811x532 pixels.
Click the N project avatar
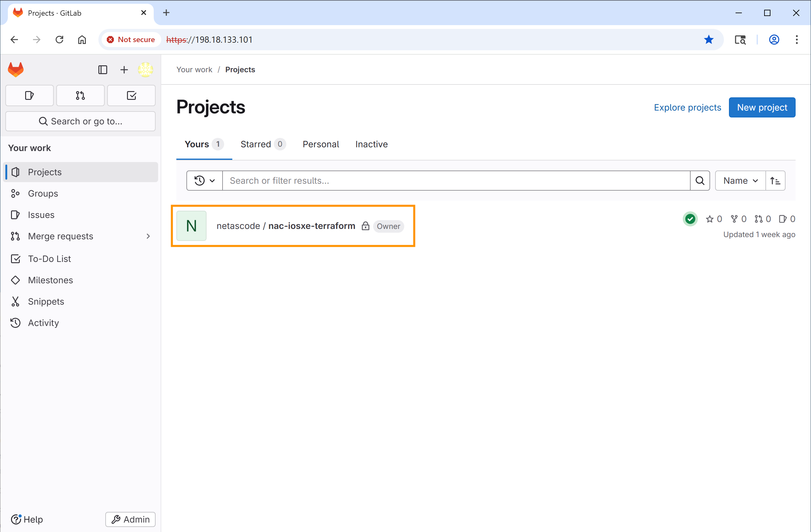coord(191,226)
